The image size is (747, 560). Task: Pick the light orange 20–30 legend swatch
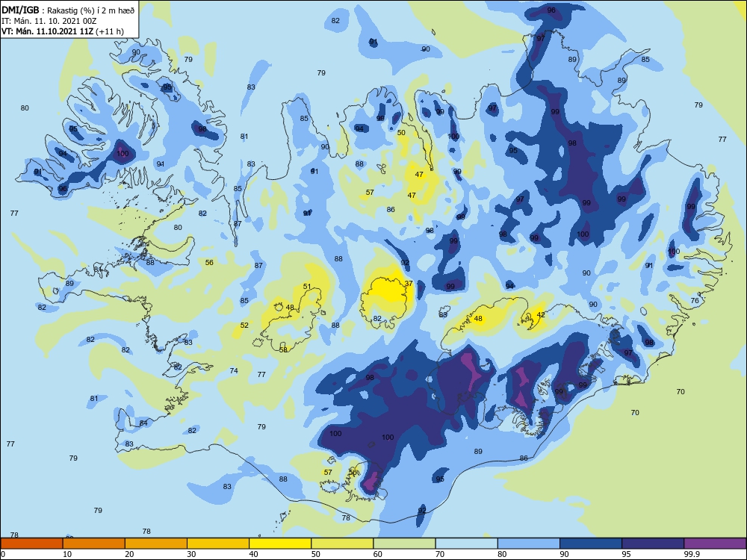(156, 544)
